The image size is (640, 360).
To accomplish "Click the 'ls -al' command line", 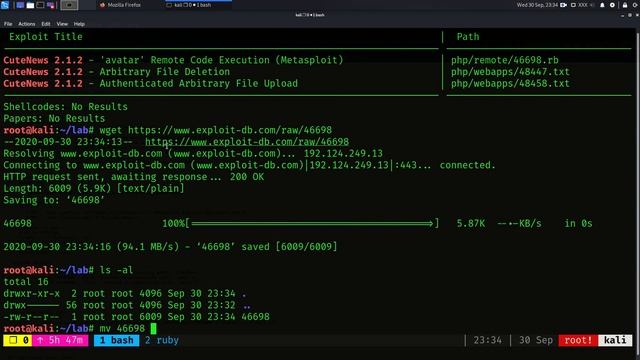I will point(116,270).
